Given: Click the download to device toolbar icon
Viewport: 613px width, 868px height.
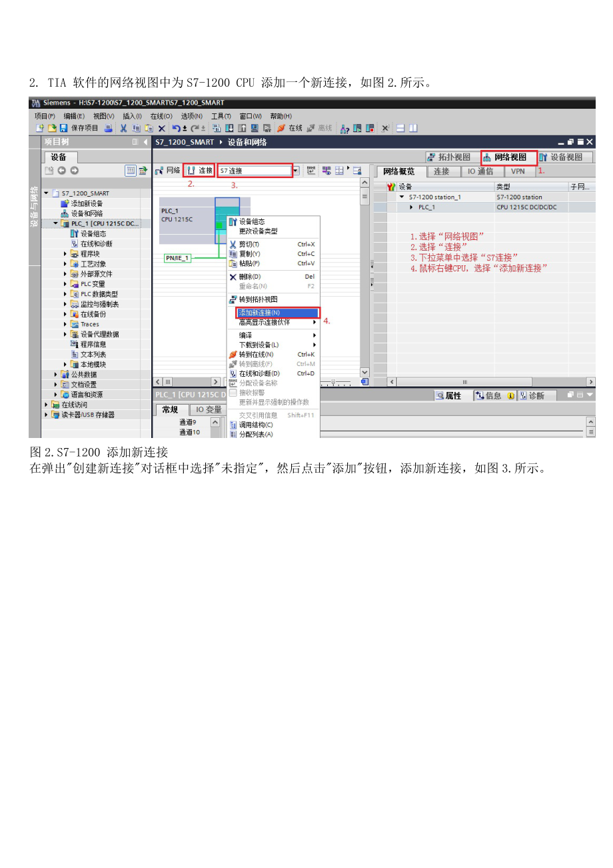Looking at the screenshot, I should (x=229, y=128).
